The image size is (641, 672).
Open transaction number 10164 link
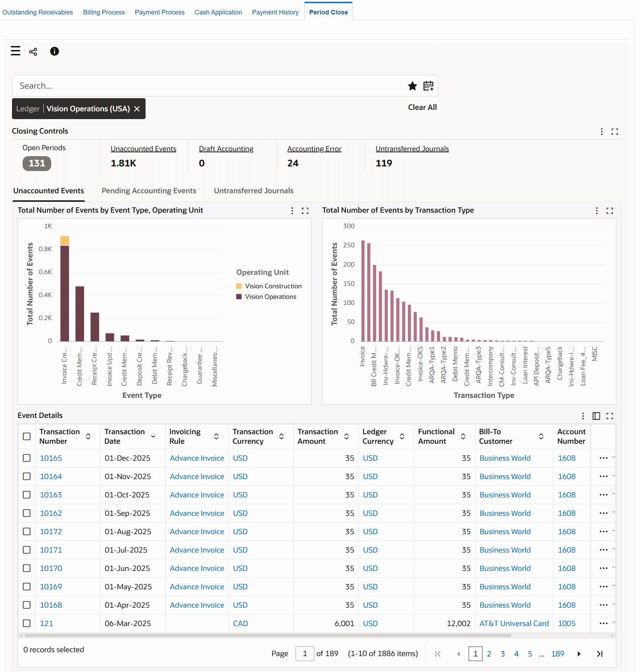click(51, 477)
